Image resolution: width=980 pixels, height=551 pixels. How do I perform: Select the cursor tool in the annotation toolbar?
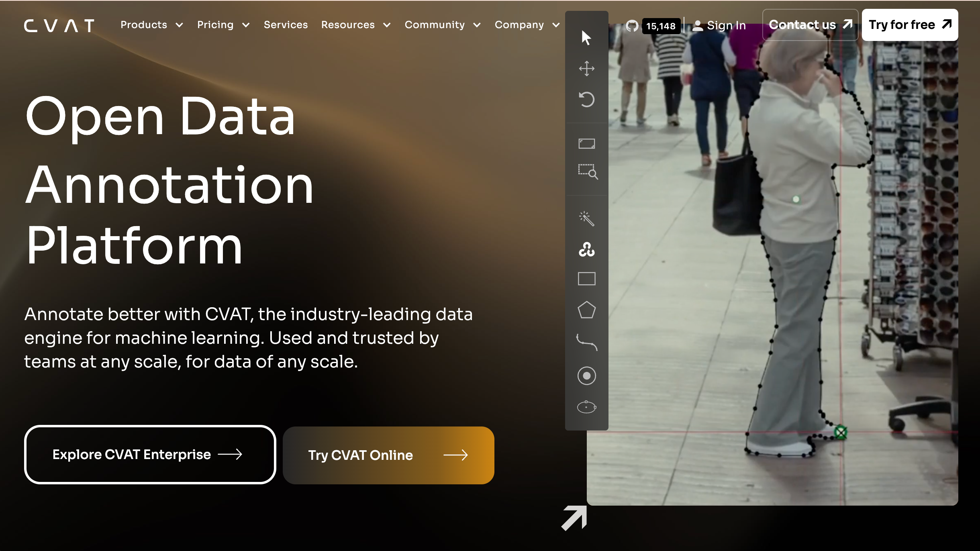pyautogui.click(x=586, y=38)
